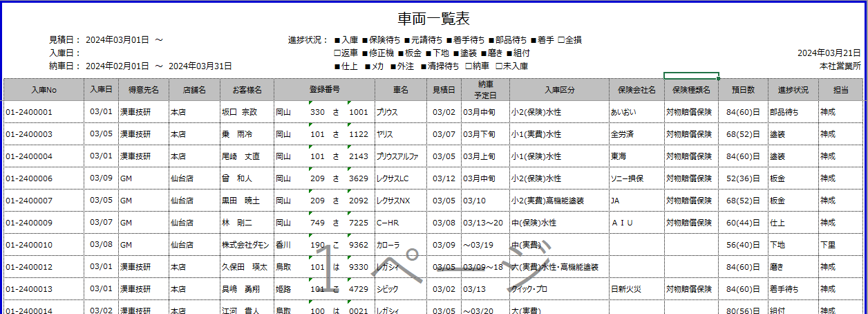This screenshot has height=314, width=868.
Task: Select customer name 坂口 宗政
Action: tap(239, 112)
